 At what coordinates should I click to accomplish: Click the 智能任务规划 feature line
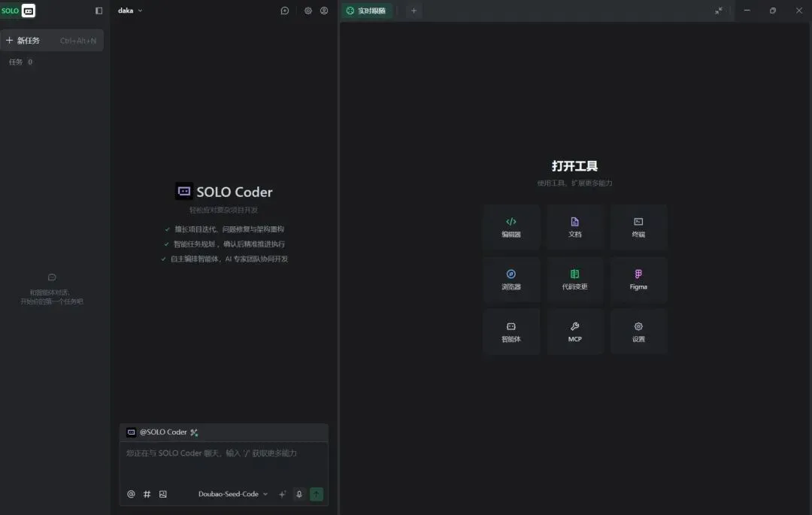(224, 244)
